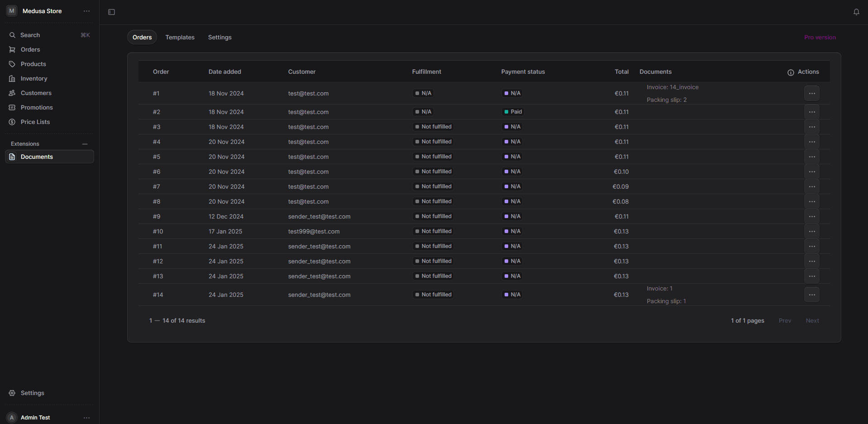Open the Orders icon in the sidebar
The width and height of the screenshot is (868, 424).
[12, 49]
